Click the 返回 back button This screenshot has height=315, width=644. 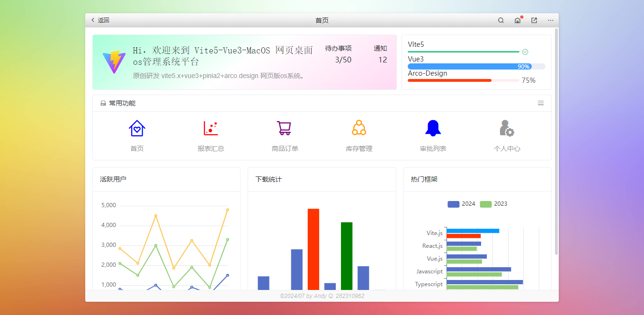[100, 20]
